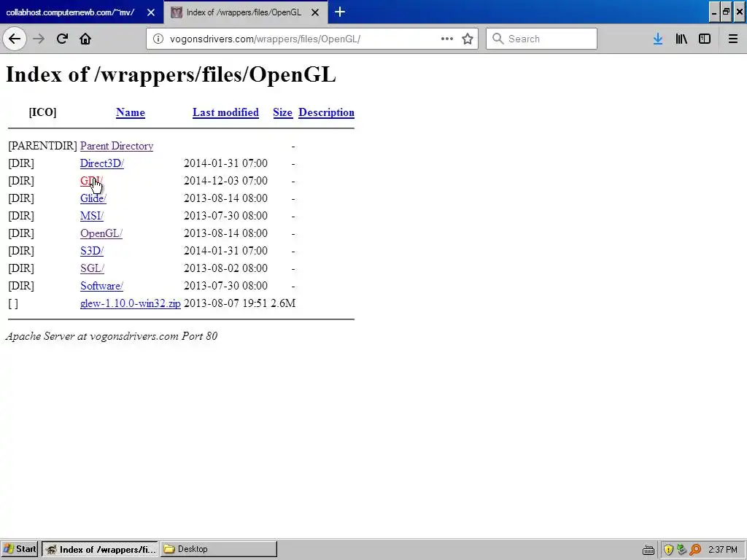Open the security shield tray icon

click(668, 550)
